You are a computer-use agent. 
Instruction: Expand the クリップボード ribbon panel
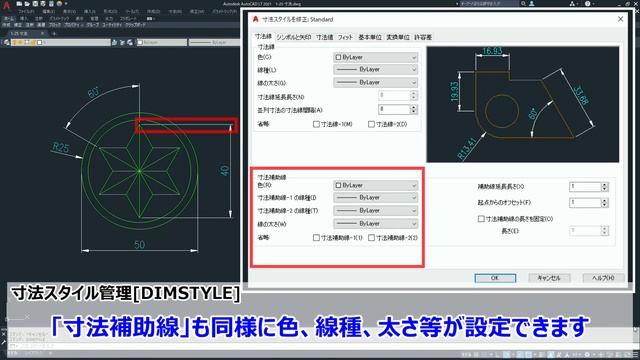[x=136, y=25]
